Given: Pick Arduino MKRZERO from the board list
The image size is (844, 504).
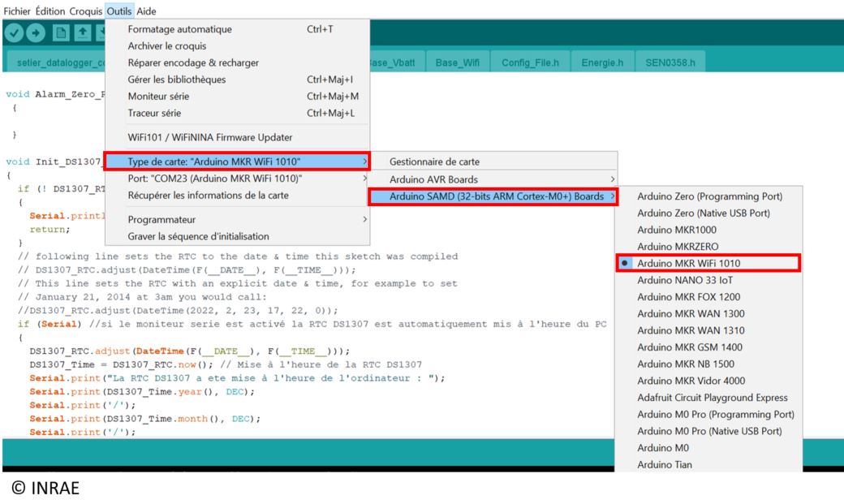Looking at the screenshot, I should pyautogui.click(x=678, y=247).
